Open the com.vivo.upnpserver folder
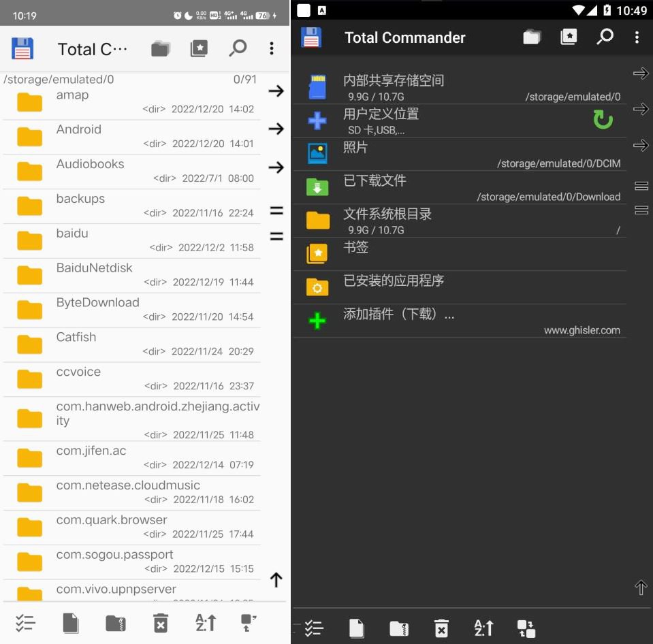The height and width of the screenshot is (644, 653). [131, 590]
